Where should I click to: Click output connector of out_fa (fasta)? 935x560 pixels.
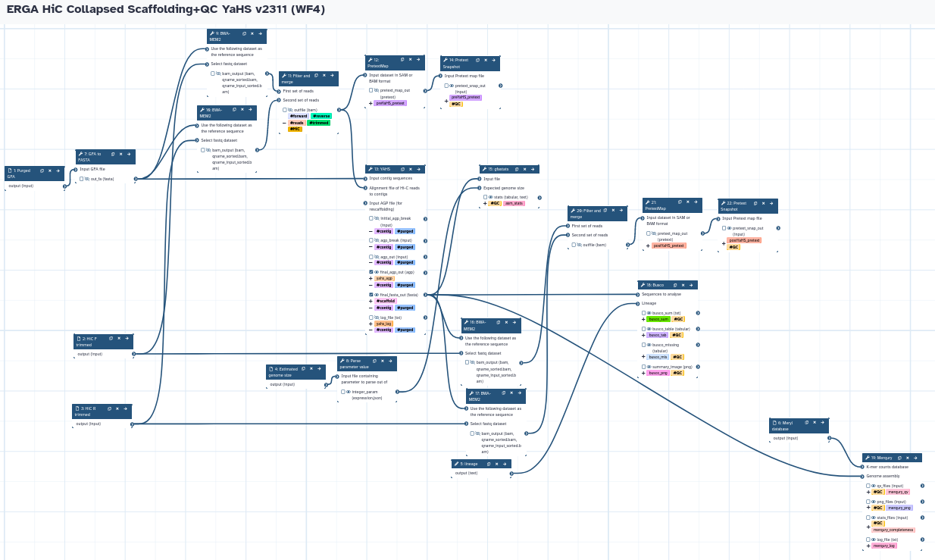pyautogui.click(x=136, y=179)
